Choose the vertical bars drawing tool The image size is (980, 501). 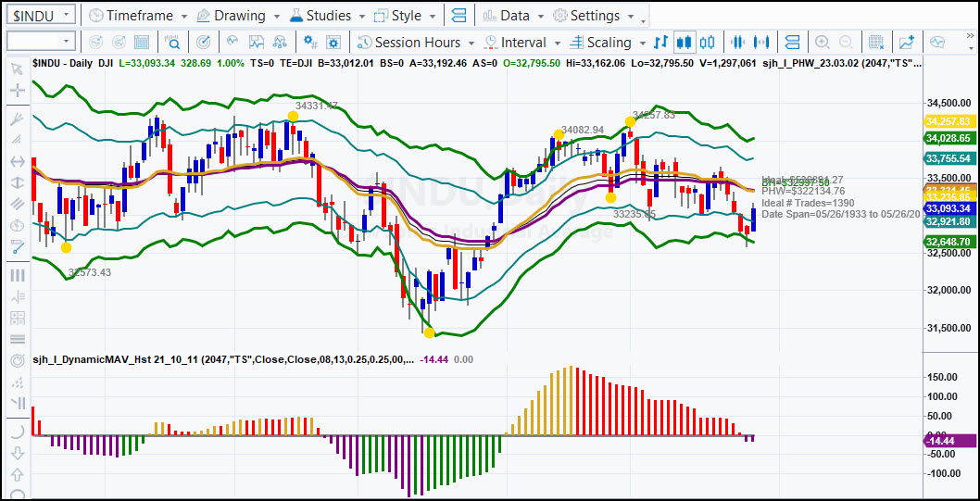pos(17,275)
